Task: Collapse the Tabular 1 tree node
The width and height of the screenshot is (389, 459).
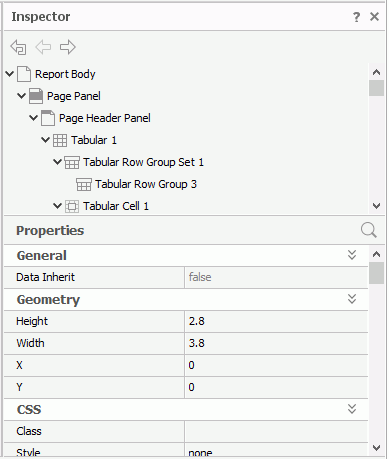Action: (x=46, y=140)
